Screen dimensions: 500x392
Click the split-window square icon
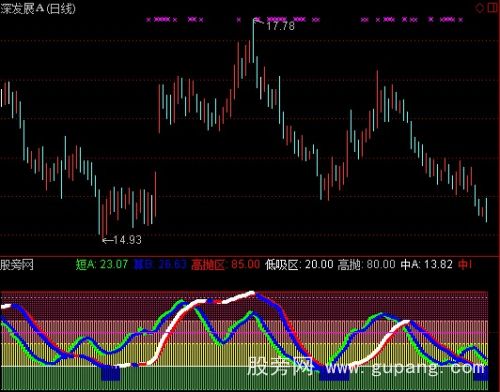[493, 7]
